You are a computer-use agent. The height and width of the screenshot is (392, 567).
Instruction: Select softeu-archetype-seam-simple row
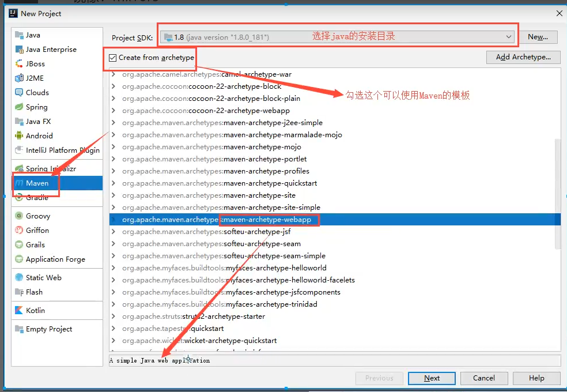pyautogui.click(x=335, y=256)
